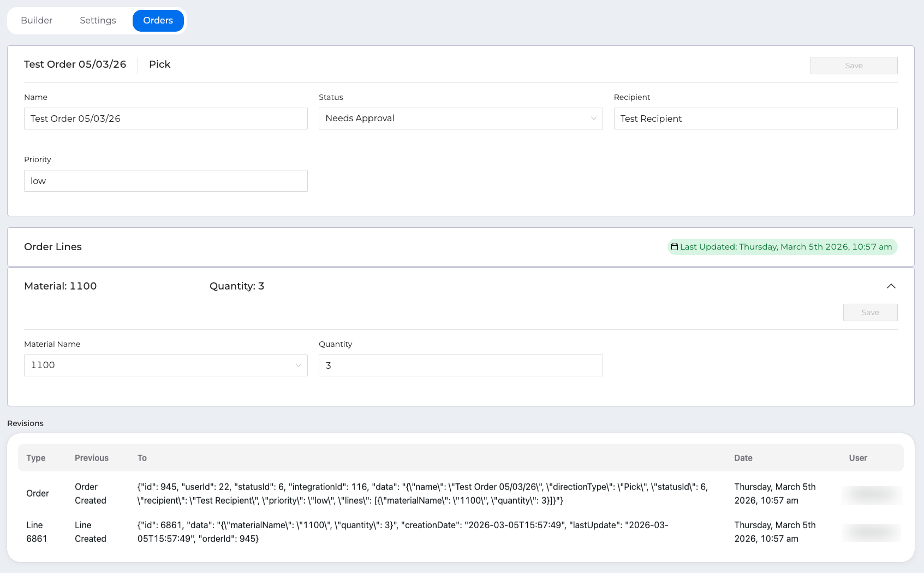Click into the Recipient text field
The image size is (924, 573).
pyautogui.click(x=755, y=119)
